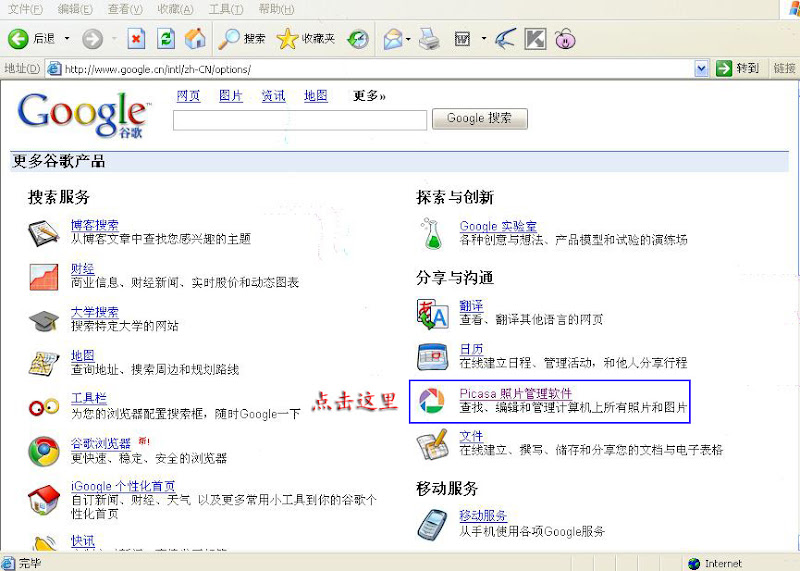Open Favorites star toolbar button
The width and height of the screenshot is (800, 571).
[306, 39]
